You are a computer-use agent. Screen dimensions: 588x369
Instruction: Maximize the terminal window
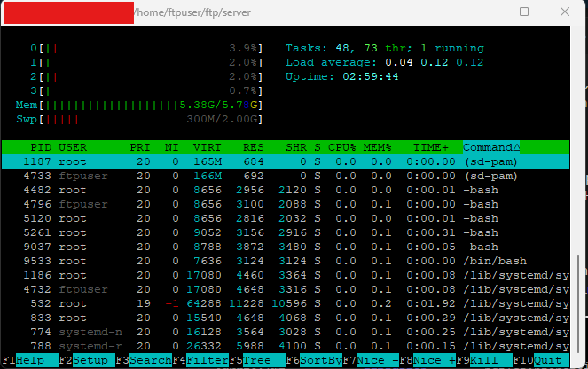tap(524, 12)
